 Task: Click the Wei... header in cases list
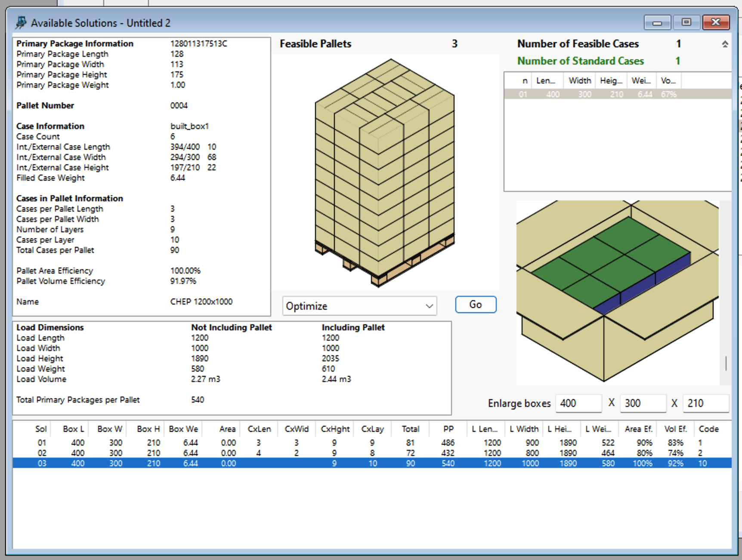click(641, 80)
